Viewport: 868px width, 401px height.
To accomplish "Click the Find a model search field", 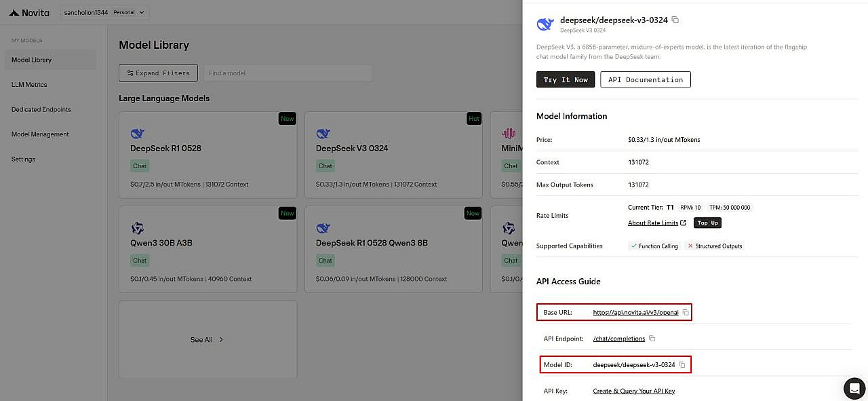I will point(288,73).
